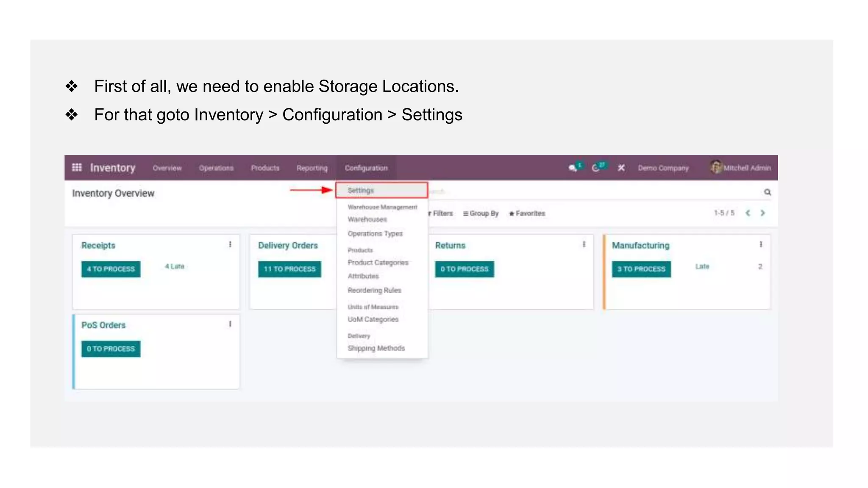Open the activities clock icon
This screenshot has height=488, width=868.
[x=596, y=168]
